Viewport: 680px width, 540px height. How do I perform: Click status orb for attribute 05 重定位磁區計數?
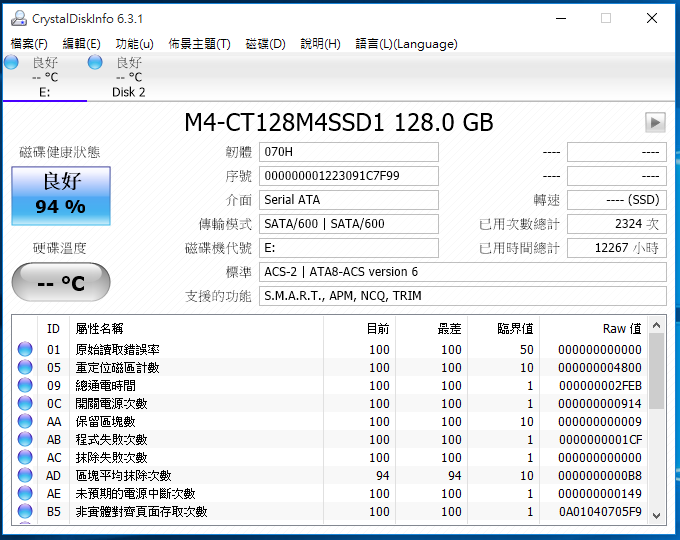[x=25, y=367]
